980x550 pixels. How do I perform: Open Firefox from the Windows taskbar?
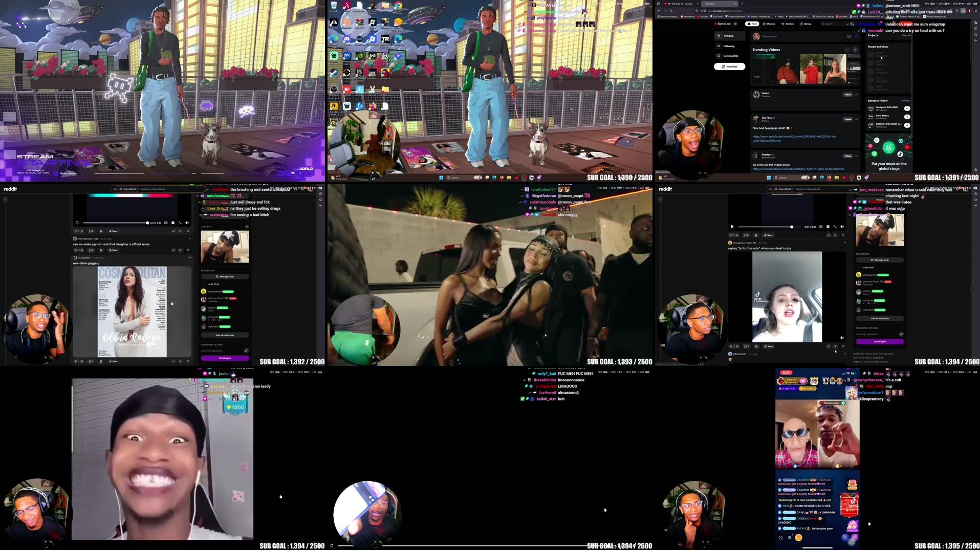pyautogui.click(x=502, y=178)
